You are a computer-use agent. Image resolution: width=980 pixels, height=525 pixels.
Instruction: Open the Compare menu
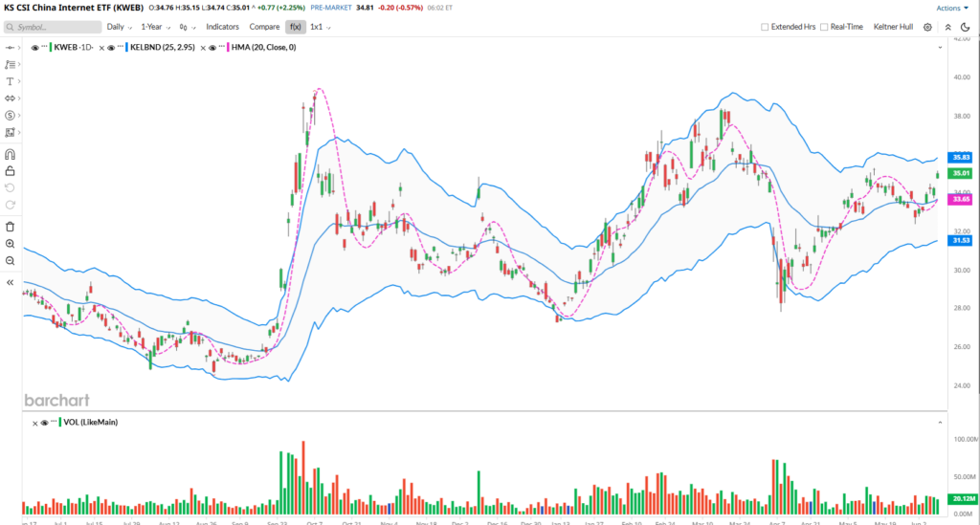point(264,27)
